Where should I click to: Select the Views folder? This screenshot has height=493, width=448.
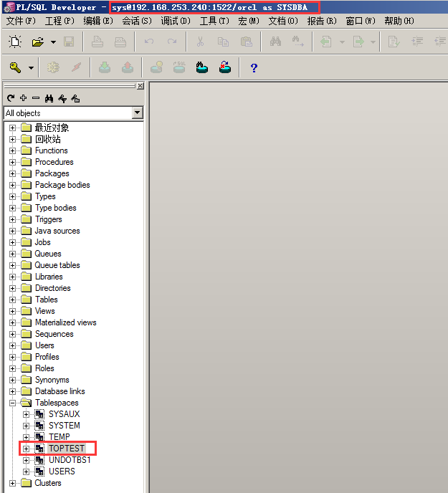coord(45,311)
